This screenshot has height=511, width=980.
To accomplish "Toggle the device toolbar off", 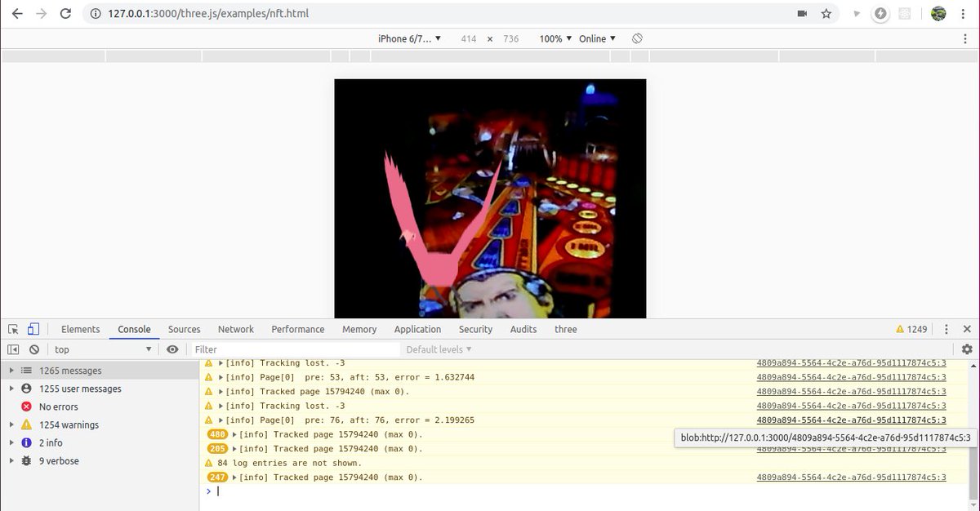I will (x=32, y=328).
